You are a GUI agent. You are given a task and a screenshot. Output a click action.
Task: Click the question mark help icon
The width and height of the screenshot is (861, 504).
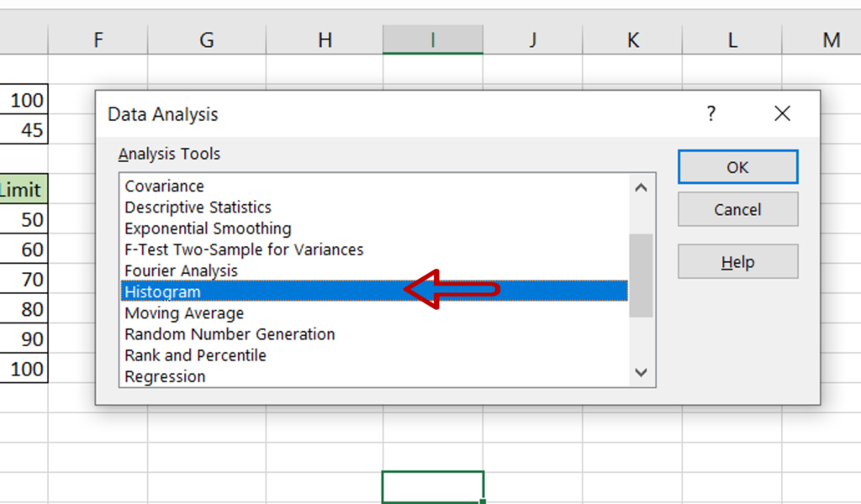(x=711, y=113)
